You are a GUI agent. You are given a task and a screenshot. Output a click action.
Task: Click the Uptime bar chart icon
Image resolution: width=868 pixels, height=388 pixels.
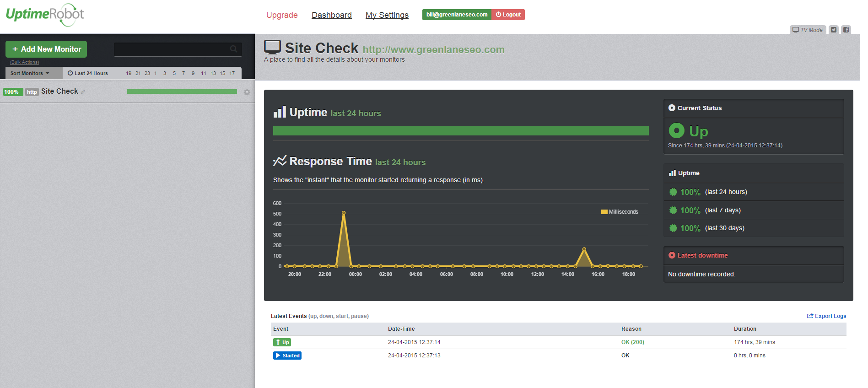pyautogui.click(x=280, y=112)
